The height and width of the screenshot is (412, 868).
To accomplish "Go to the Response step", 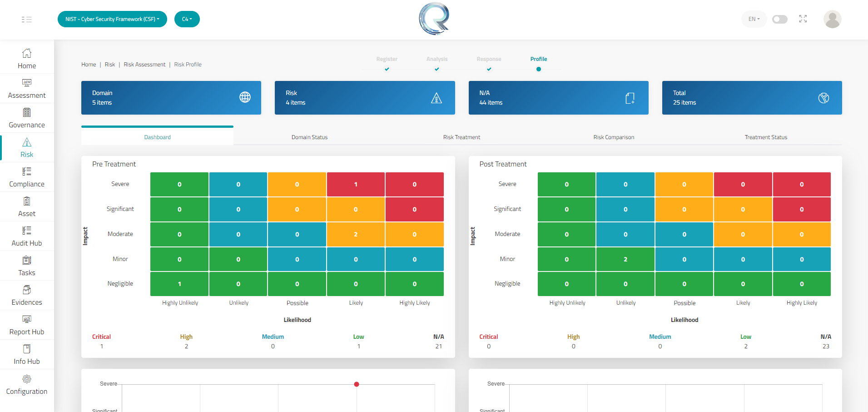I will click(489, 59).
